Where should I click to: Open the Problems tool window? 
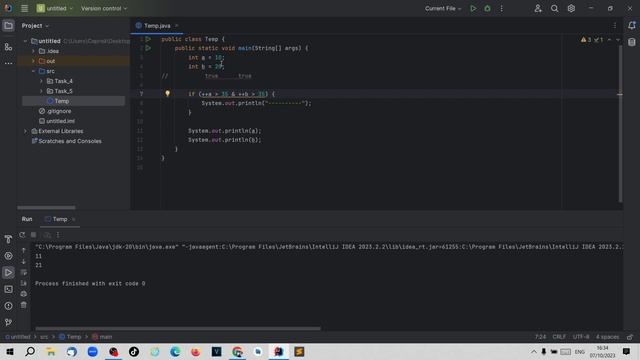[x=8, y=306]
